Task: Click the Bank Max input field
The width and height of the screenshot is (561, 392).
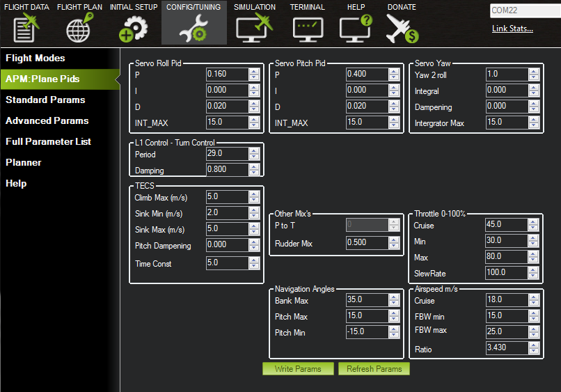Action: click(x=367, y=300)
